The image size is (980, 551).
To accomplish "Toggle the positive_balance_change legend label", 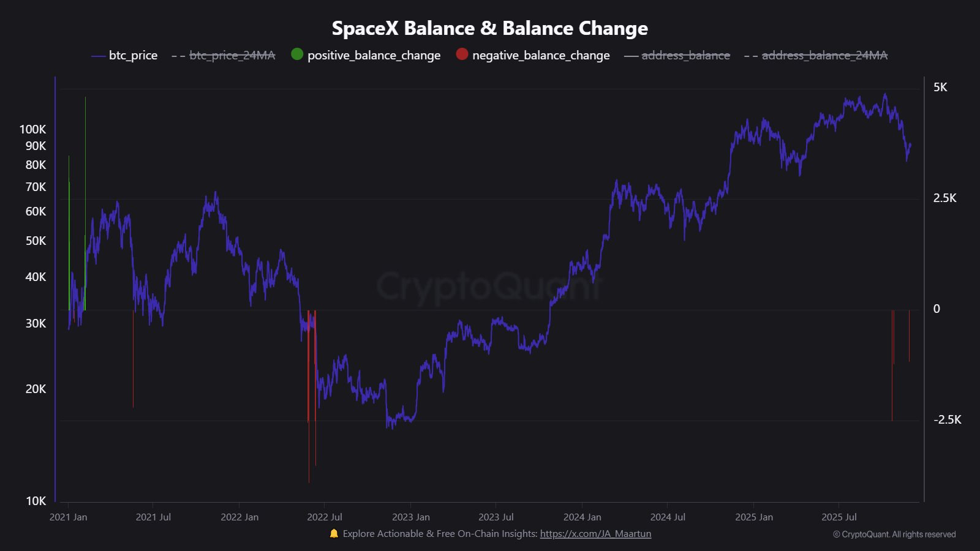I will point(374,55).
